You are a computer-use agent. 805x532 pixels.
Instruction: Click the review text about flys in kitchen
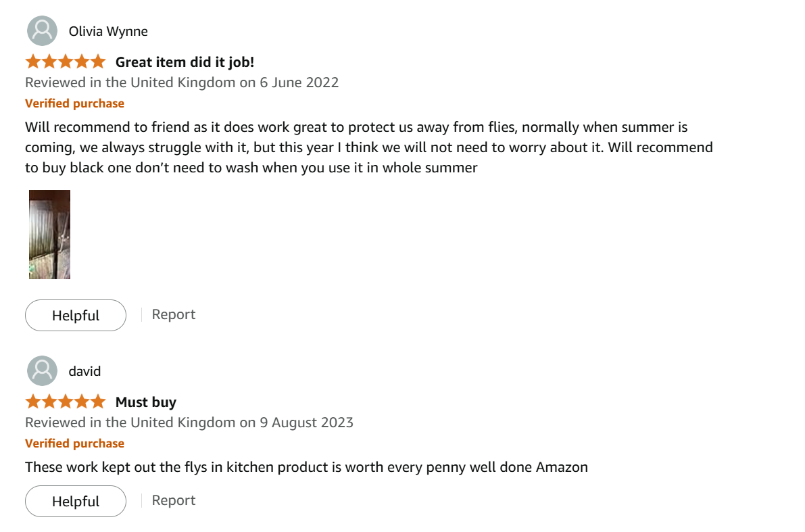(306, 466)
